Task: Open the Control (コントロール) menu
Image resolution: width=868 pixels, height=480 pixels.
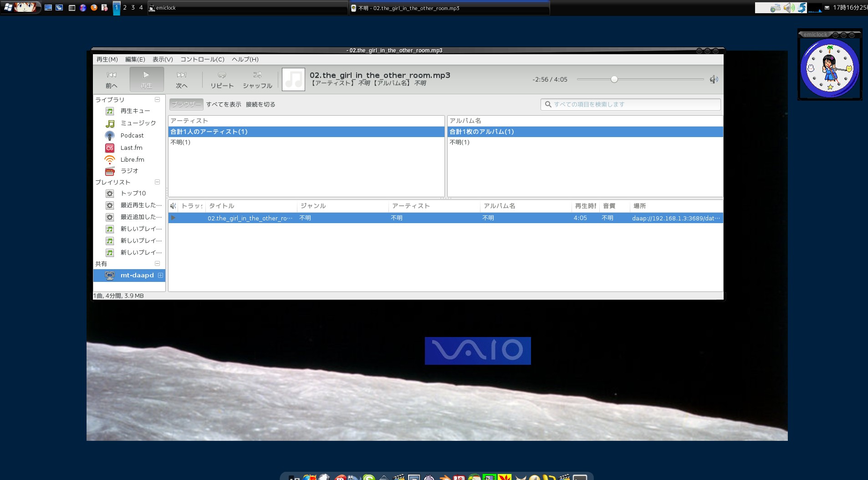Action: click(x=202, y=60)
